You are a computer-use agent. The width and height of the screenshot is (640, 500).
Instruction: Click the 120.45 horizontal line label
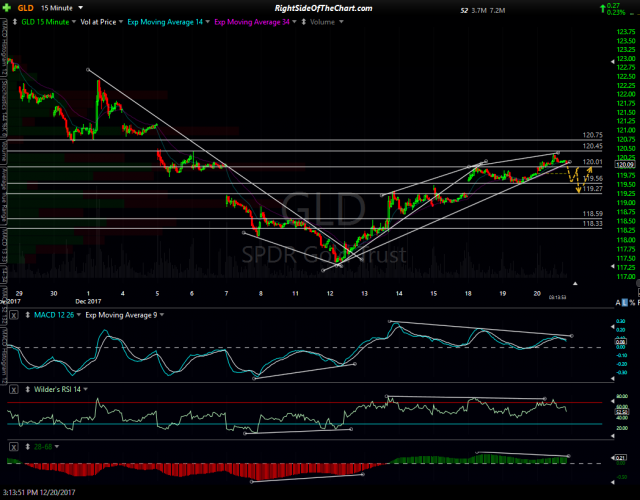click(x=593, y=146)
